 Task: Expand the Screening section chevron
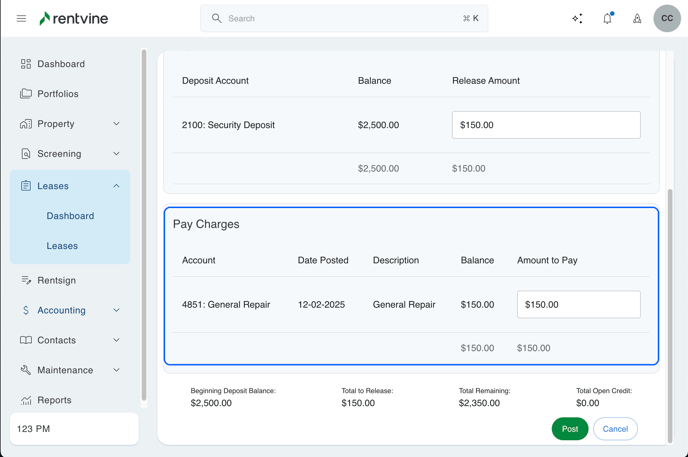click(x=116, y=154)
